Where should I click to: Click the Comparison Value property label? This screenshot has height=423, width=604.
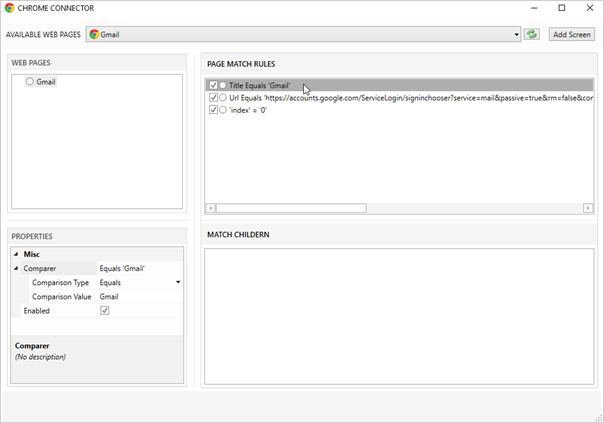(62, 297)
